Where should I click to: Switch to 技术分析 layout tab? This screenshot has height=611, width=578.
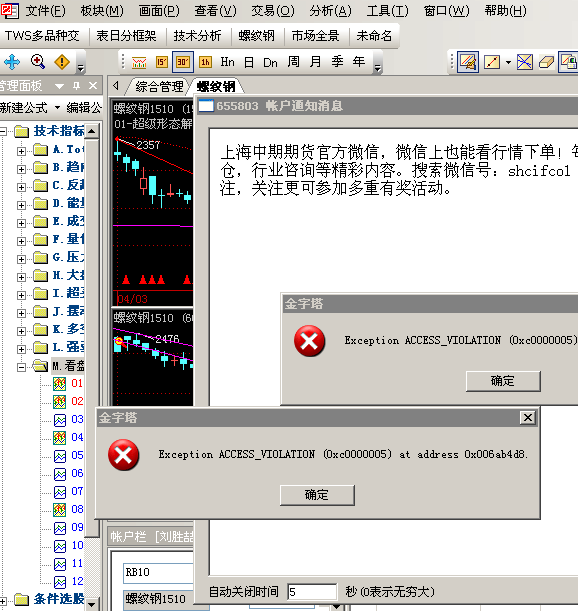pyautogui.click(x=197, y=36)
